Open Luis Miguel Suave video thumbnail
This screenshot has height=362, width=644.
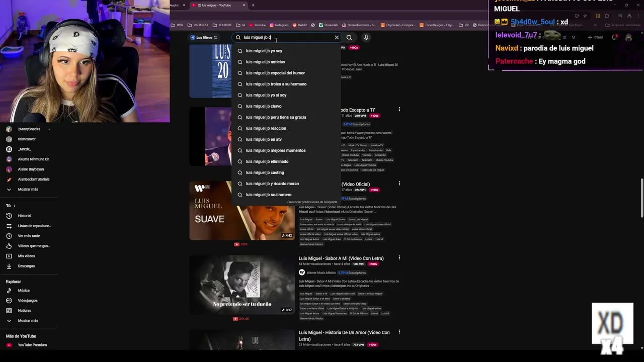[x=242, y=211]
